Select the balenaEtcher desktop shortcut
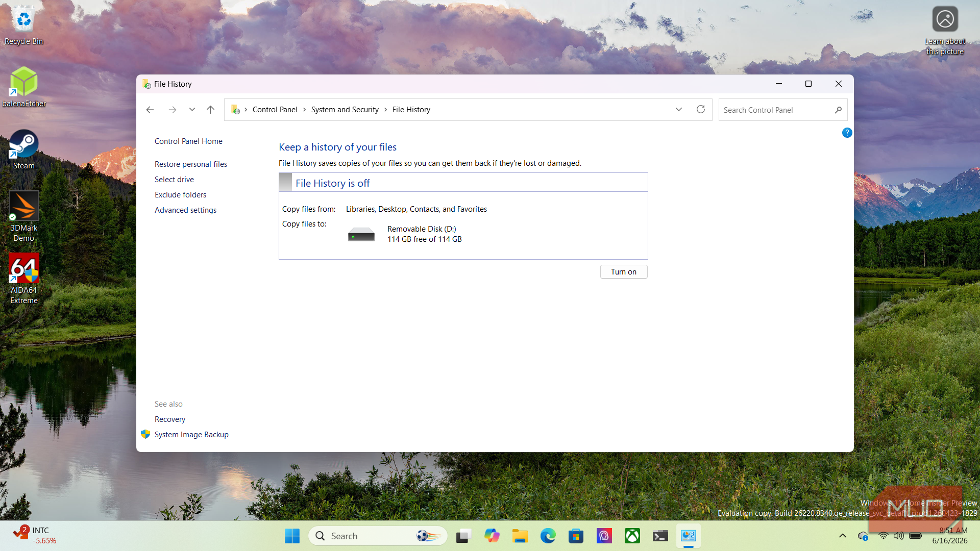The width and height of the screenshot is (980, 551). pyautogui.click(x=23, y=87)
